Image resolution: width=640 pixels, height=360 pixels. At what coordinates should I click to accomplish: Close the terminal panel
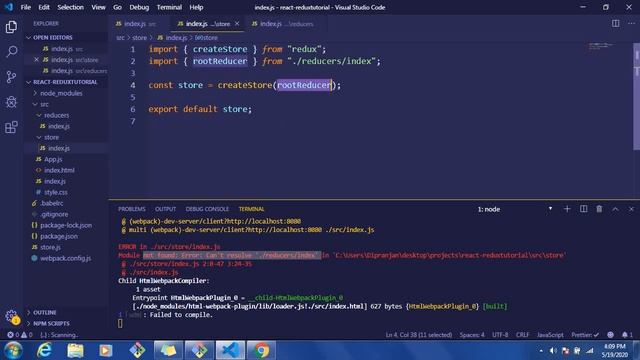(631, 209)
